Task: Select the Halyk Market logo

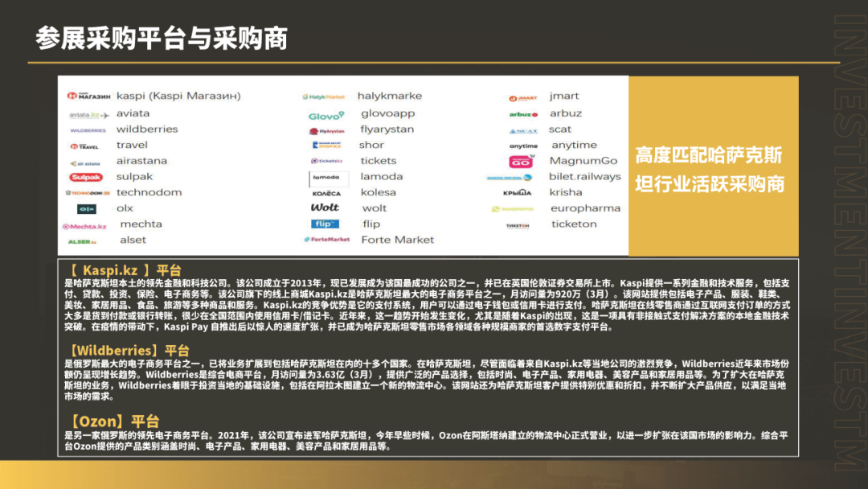Action: point(324,97)
